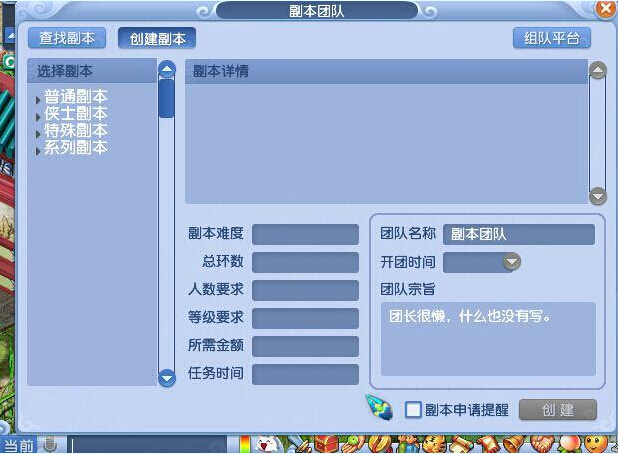The height and width of the screenshot is (454, 618).
Task: Open the red treasure chest icon
Action: (326, 445)
